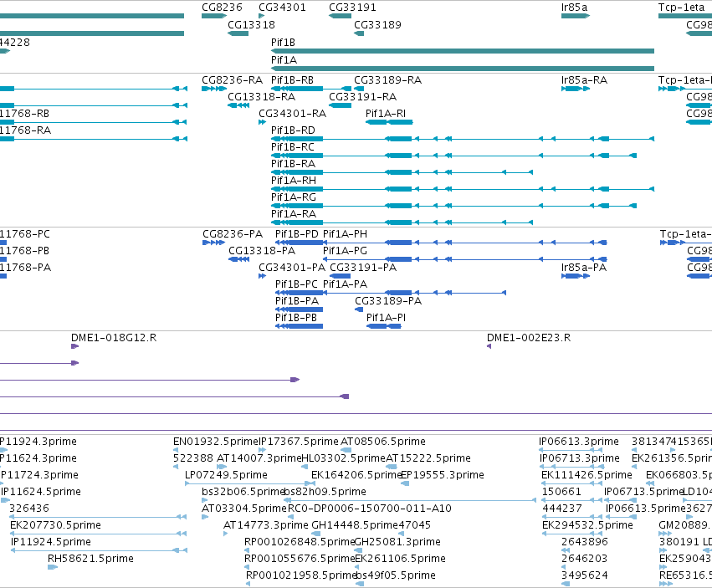This screenshot has width=712, height=588.
Task: Select the Ir85a gene label
Action: (x=574, y=8)
